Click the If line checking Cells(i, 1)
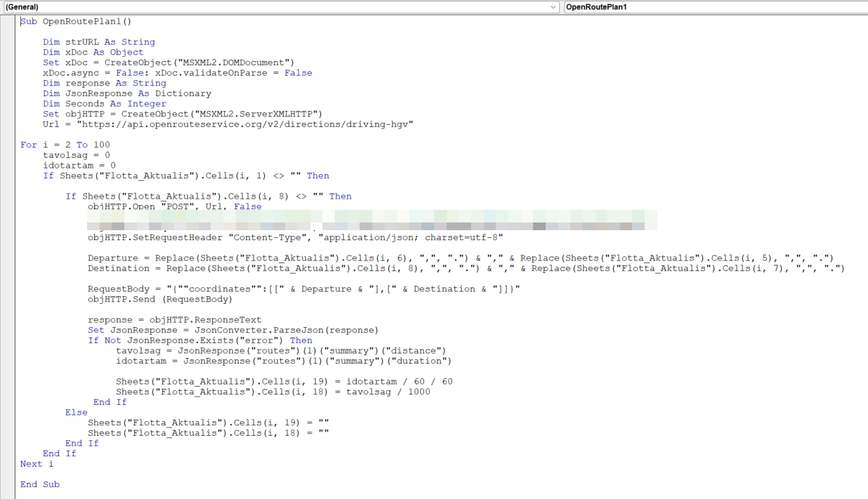The width and height of the screenshot is (868, 499). (186, 175)
